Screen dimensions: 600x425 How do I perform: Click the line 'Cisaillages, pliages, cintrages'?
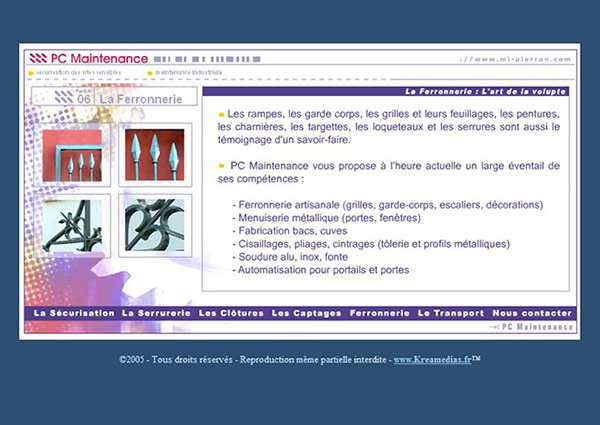tap(371, 244)
